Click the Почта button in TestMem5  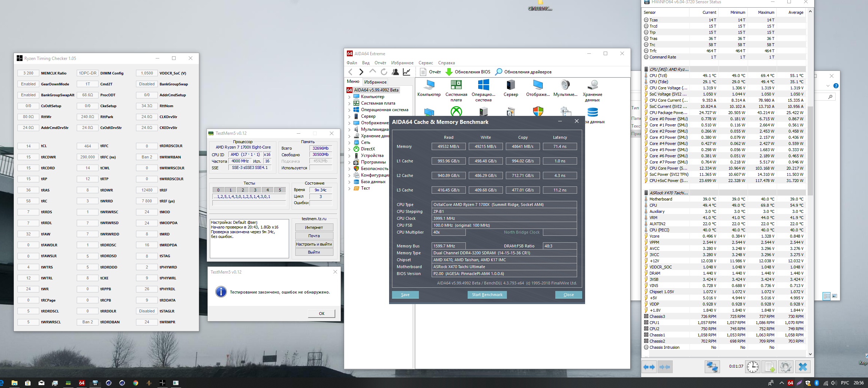(x=314, y=236)
